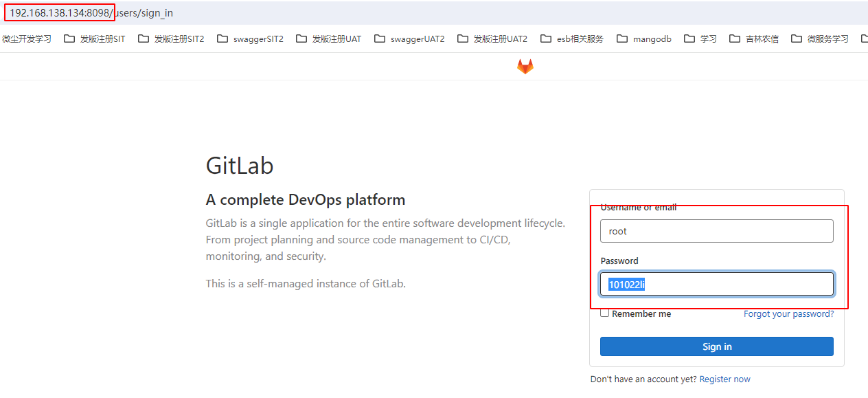
Task: Click the 'Don't have an account yet?' text
Action: click(x=643, y=379)
